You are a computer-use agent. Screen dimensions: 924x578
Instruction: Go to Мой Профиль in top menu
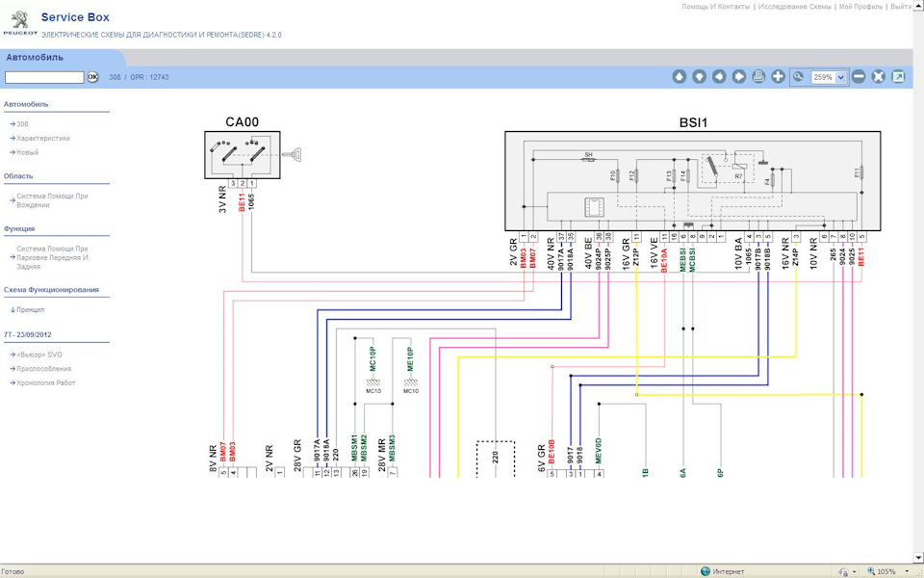(860, 7)
